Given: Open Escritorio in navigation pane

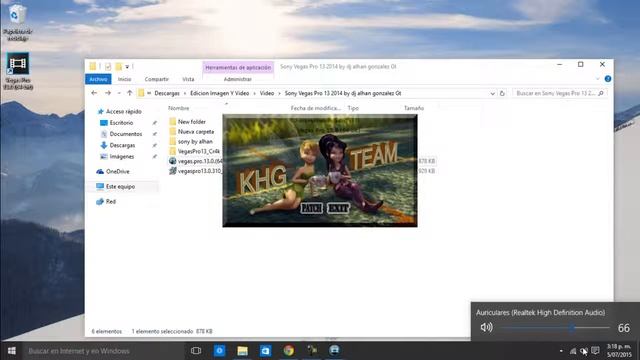Looking at the screenshot, I should point(116,123).
